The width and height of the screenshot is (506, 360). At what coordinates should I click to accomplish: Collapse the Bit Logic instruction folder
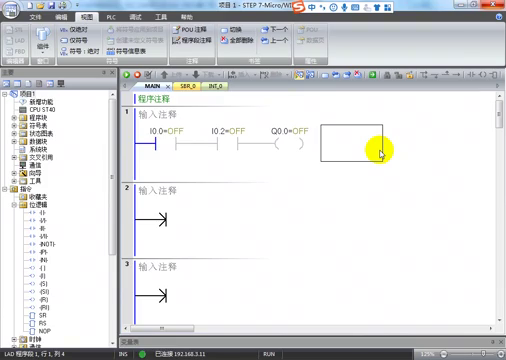tap(14, 205)
